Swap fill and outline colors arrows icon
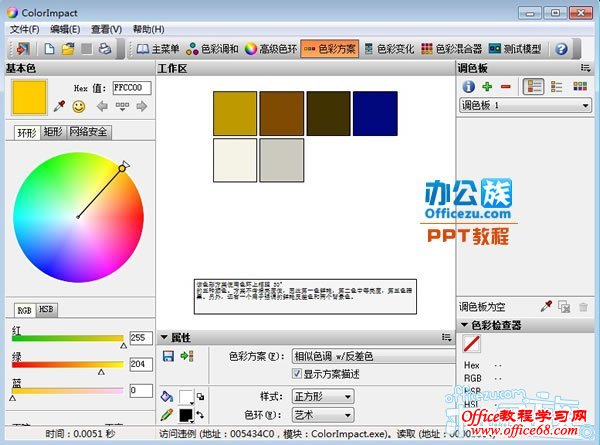This screenshot has width=600, height=445. [200, 415]
